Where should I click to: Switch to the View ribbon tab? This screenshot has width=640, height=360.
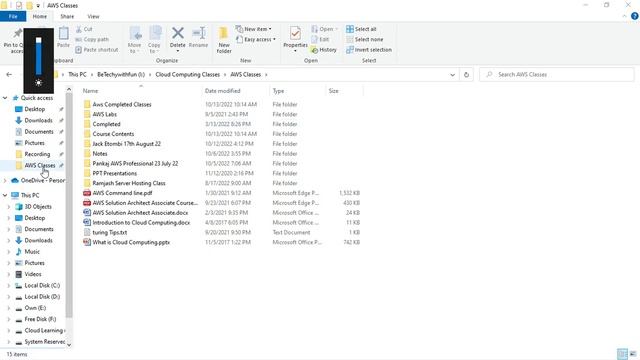click(x=93, y=16)
